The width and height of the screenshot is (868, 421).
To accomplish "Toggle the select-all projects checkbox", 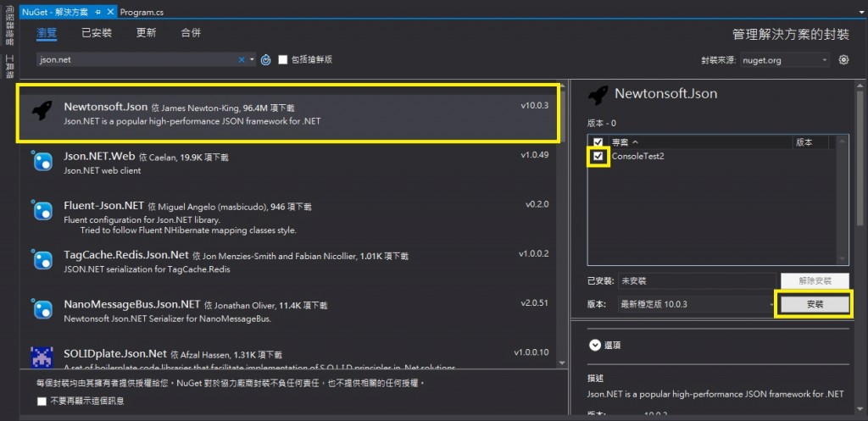I will pos(598,142).
